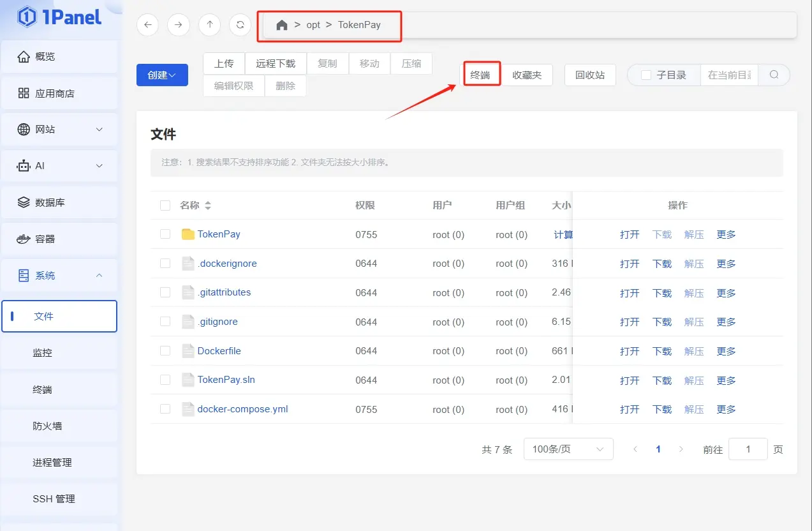
Task: Click opt in the path breadcrumb
Action: click(x=313, y=25)
